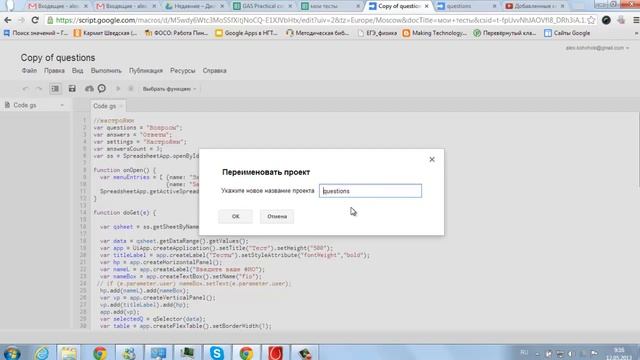Switch to first Gmail Входящие tab
Image resolution: width=640 pixels, height=360 pixels.
[58, 6]
